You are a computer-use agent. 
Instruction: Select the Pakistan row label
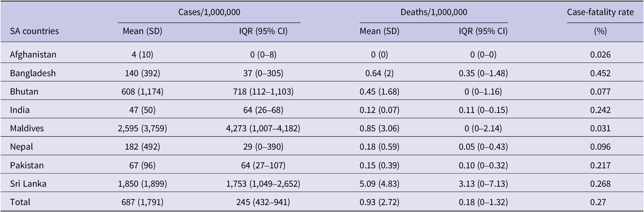pyautogui.click(x=27, y=165)
